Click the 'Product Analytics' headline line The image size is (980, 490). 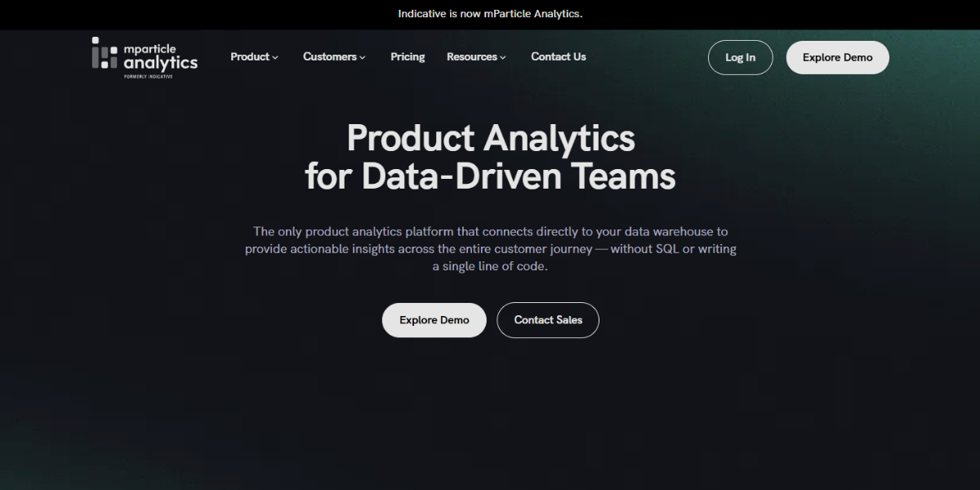point(490,138)
